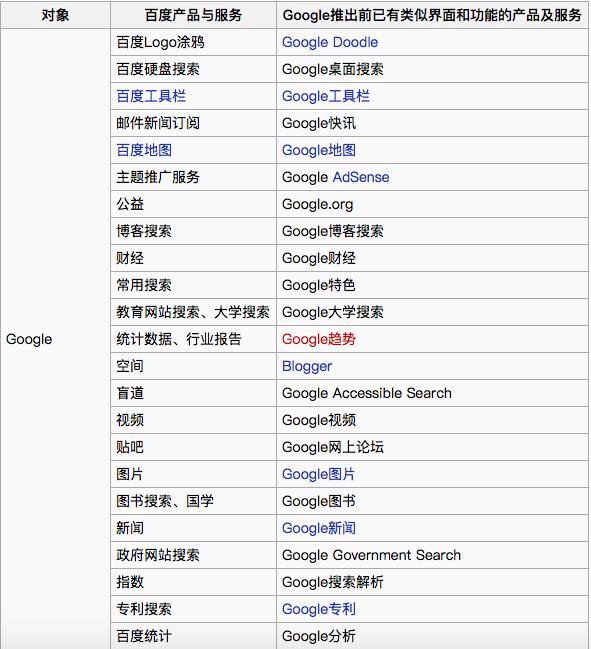The width and height of the screenshot is (591, 649).
Task: Select the Google图书 cell
Action: (x=432, y=501)
